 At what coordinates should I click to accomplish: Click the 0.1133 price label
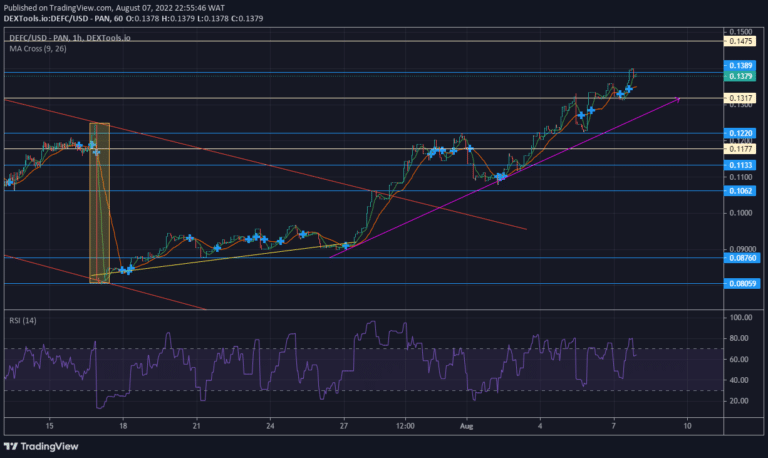pos(740,165)
